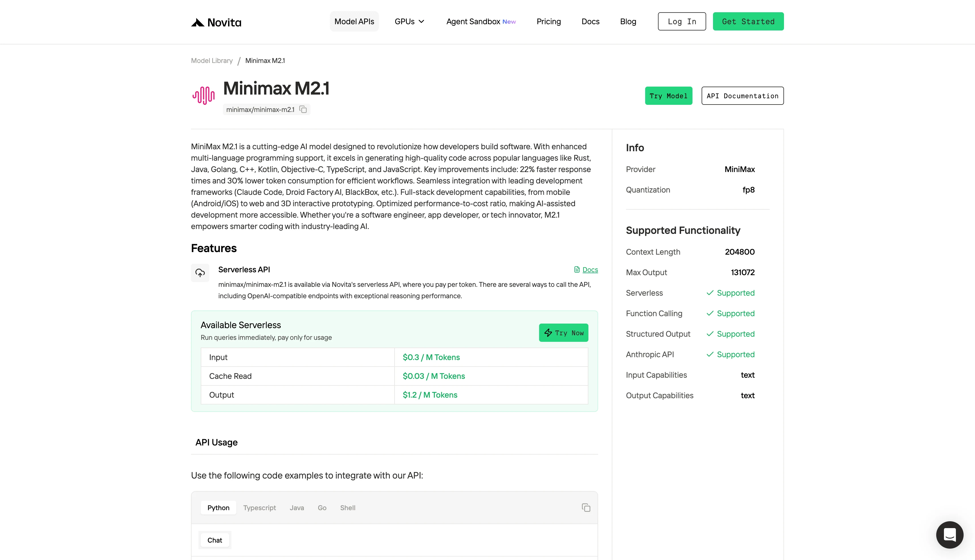Click the Cache Read row label

pyautogui.click(x=230, y=376)
